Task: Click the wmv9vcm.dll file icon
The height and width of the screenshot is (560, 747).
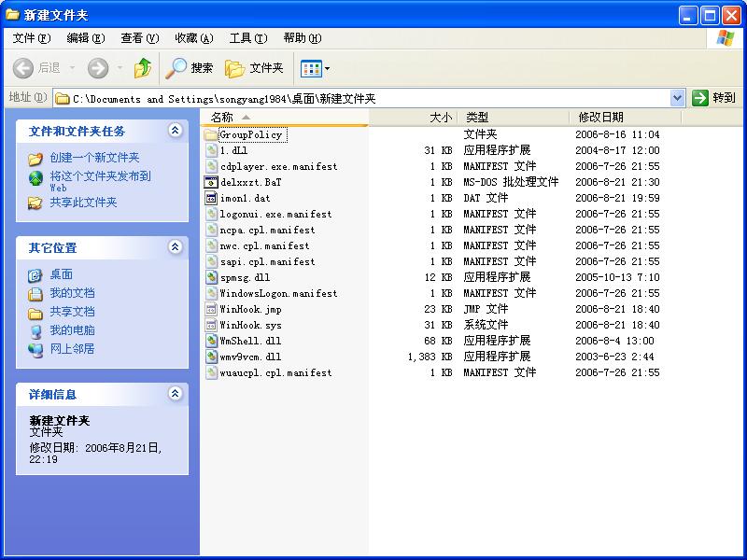Action: [x=211, y=357]
